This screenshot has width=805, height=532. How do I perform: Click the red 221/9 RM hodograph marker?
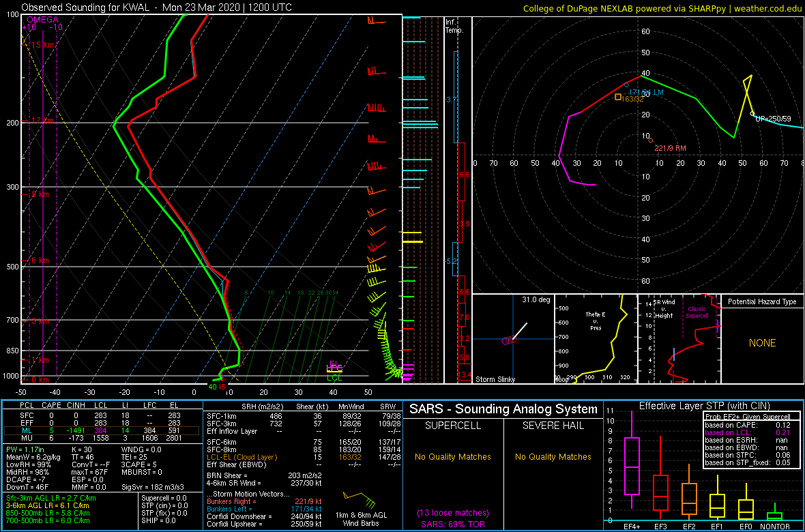(x=650, y=141)
